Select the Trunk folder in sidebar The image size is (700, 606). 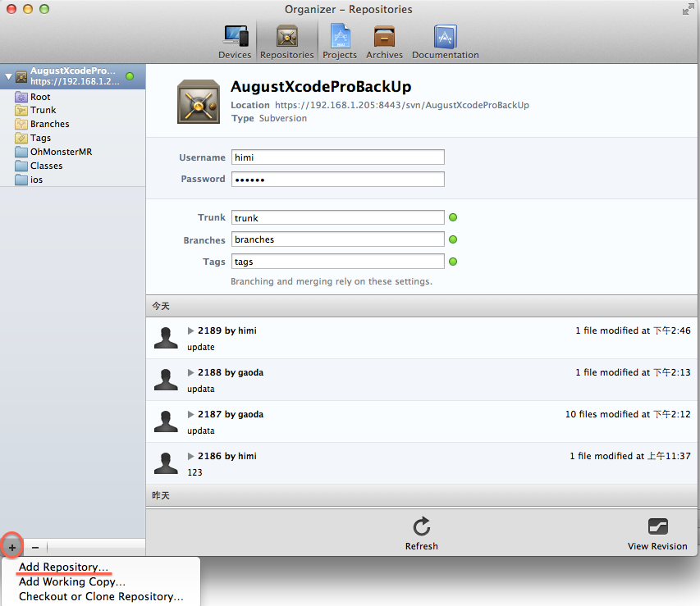(43, 110)
